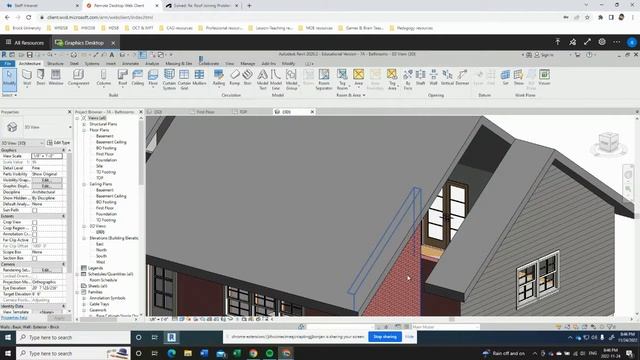The image size is (640, 360).
Task: Click the Stop sharing button
Action: [x=385, y=337]
